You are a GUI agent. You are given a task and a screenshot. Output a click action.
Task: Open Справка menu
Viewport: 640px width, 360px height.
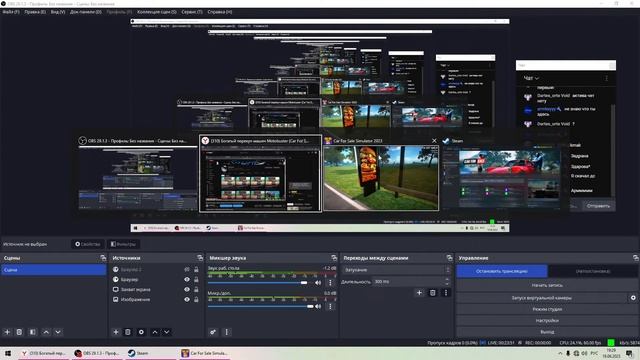click(220, 12)
